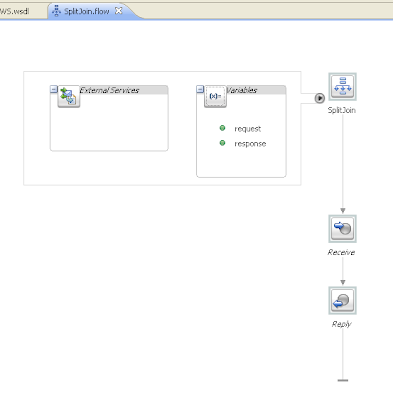
Task: Click the External Services panel title
Action: [109, 90]
